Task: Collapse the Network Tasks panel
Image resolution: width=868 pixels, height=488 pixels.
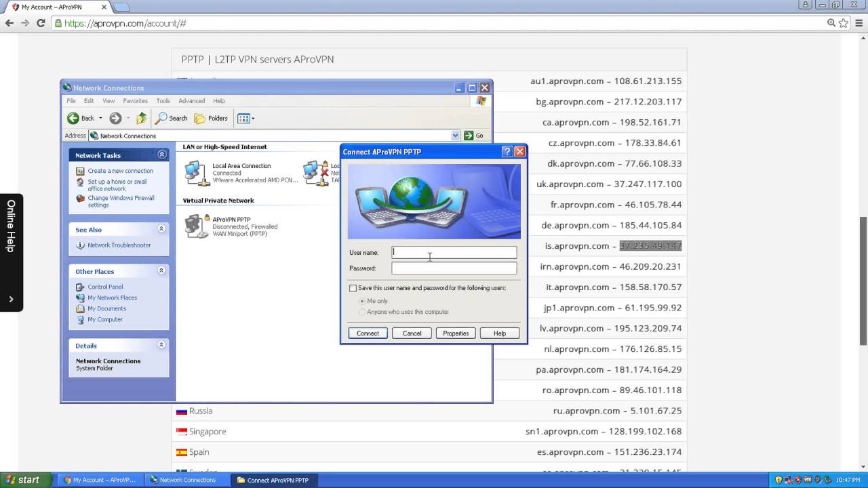Action: point(161,155)
